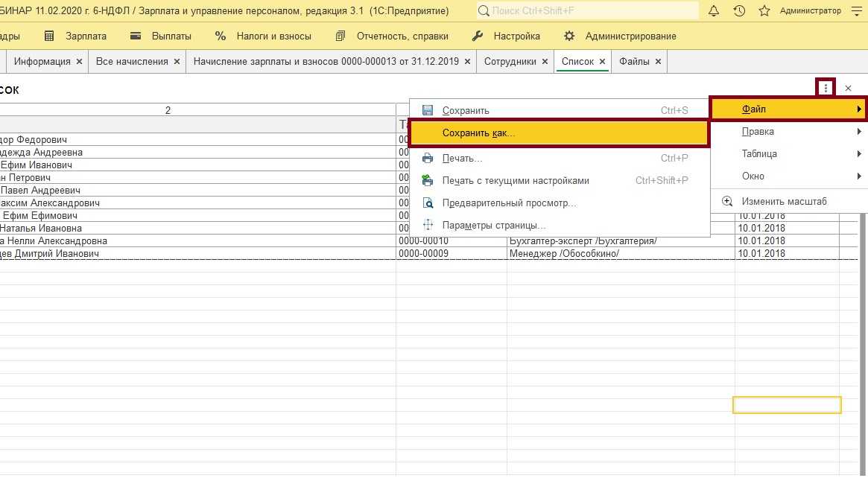
Task: Click the Параметры страницы icon
Action: [x=428, y=225]
